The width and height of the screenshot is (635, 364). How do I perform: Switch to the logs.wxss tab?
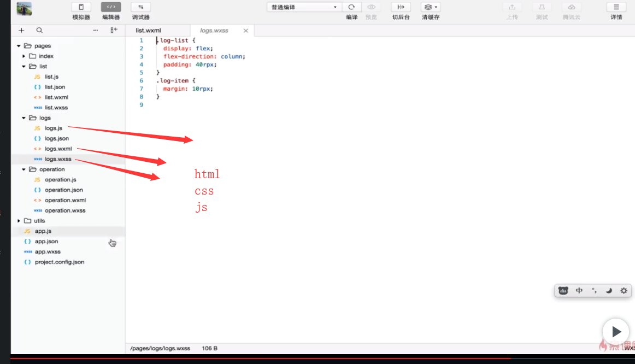214,31
